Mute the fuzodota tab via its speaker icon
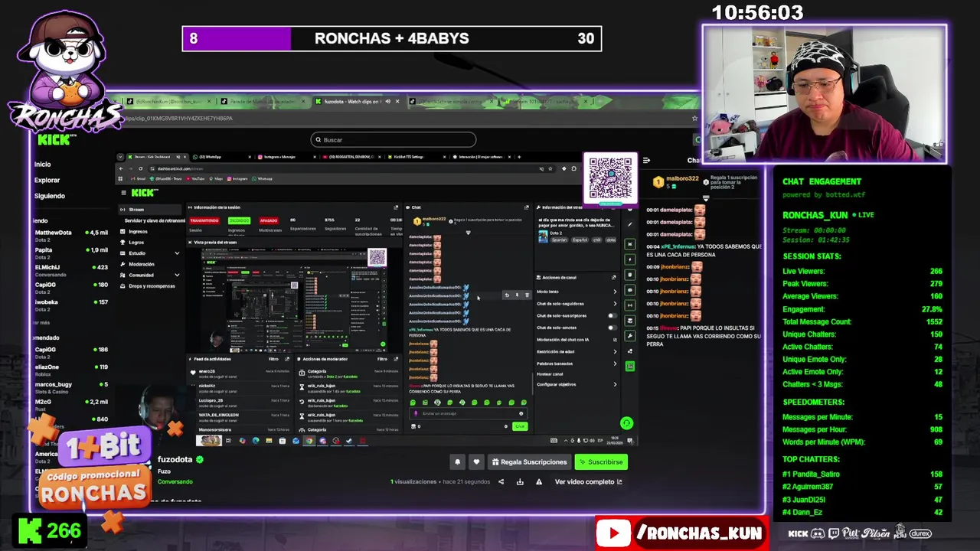 tap(388, 101)
